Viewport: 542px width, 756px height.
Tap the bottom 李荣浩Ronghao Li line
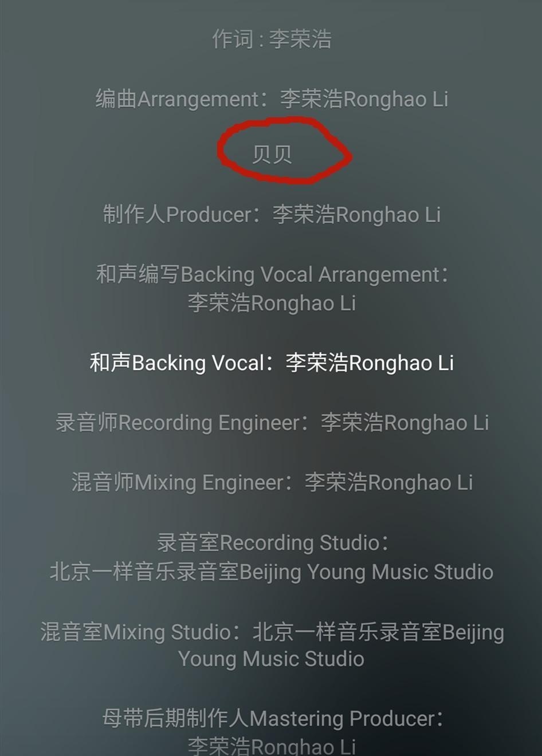272,746
